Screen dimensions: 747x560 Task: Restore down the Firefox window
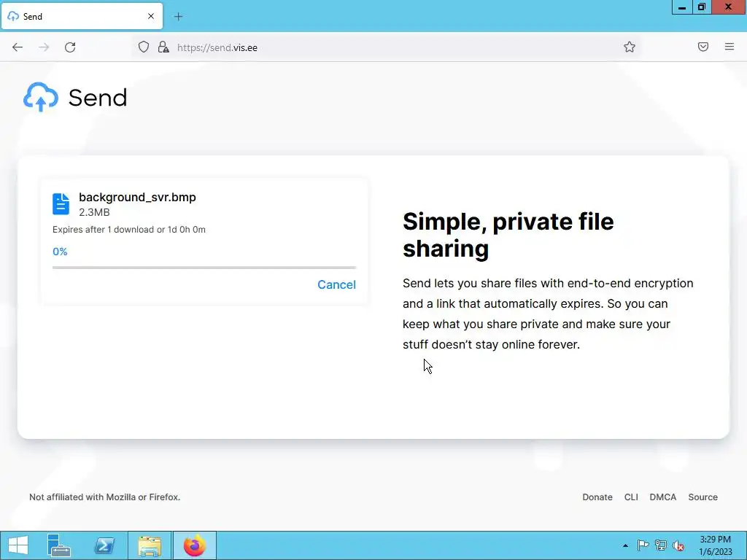click(x=701, y=7)
